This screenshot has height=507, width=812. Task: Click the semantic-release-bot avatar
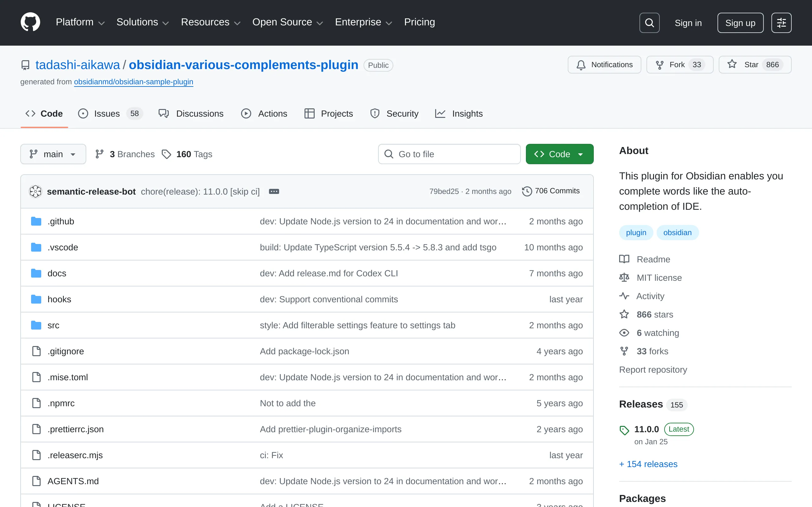(35, 191)
